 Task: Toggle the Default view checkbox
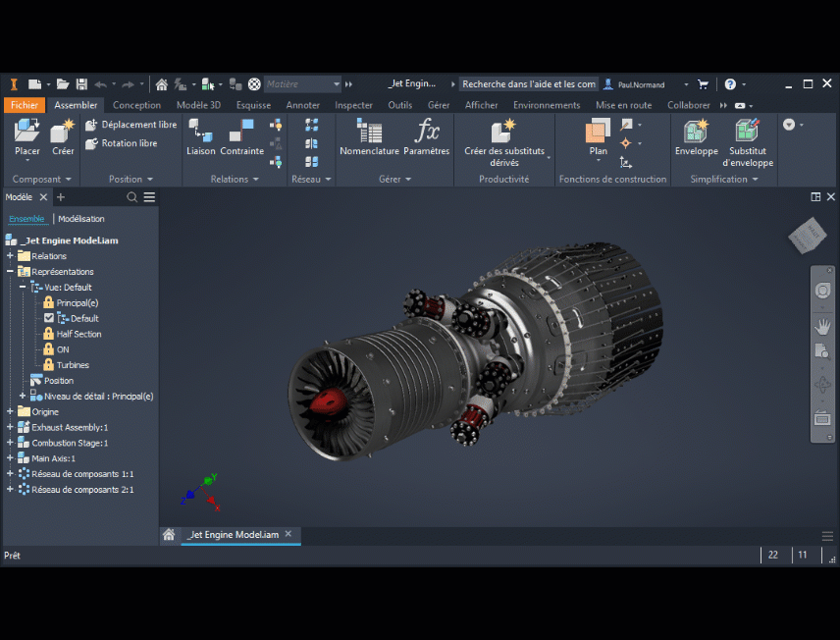[x=49, y=318]
